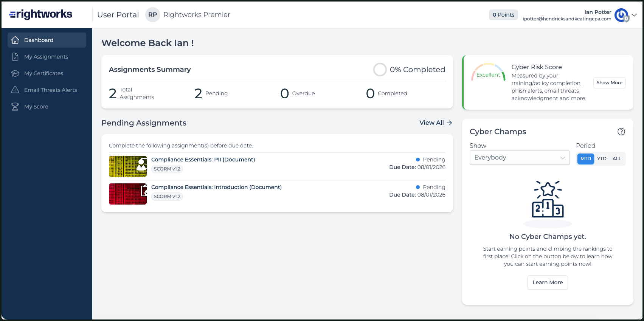The height and width of the screenshot is (321, 644).
Task: Click the Pending Assignments heading
Action: click(144, 123)
